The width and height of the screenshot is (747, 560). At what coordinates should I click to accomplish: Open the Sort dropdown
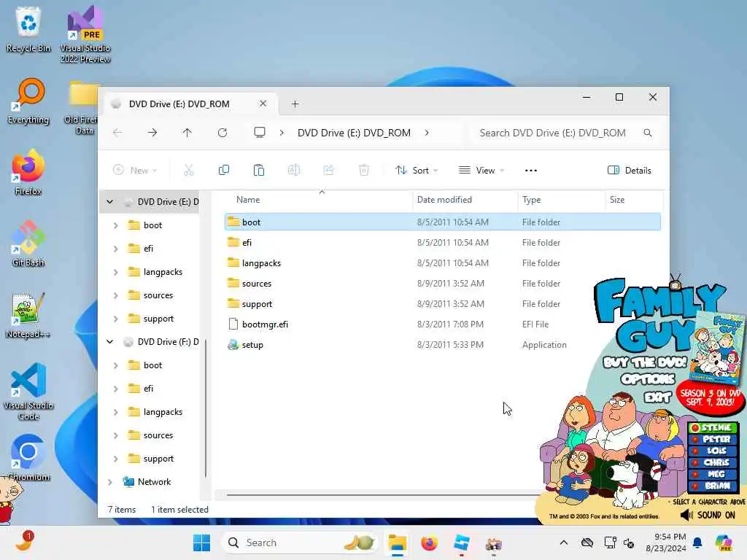(417, 171)
